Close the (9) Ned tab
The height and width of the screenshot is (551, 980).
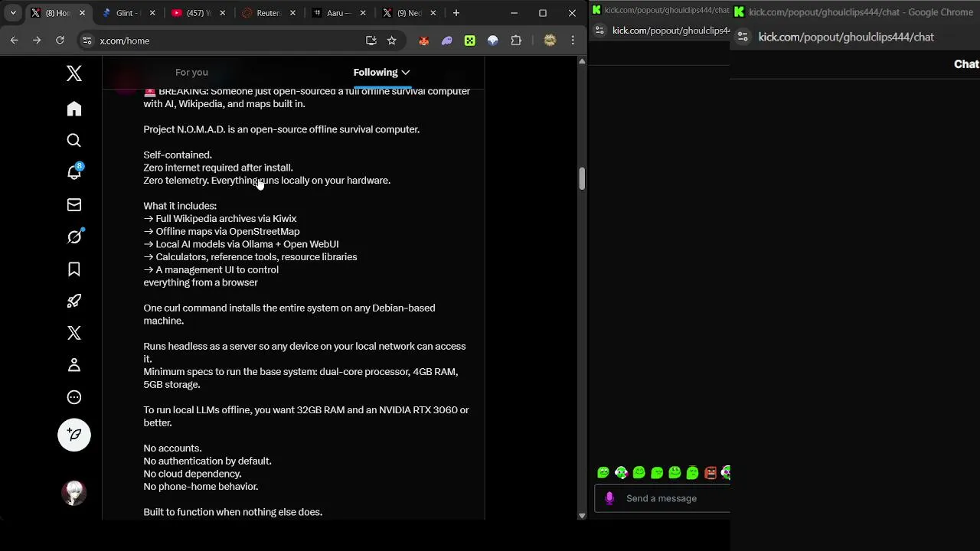point(433,13)
